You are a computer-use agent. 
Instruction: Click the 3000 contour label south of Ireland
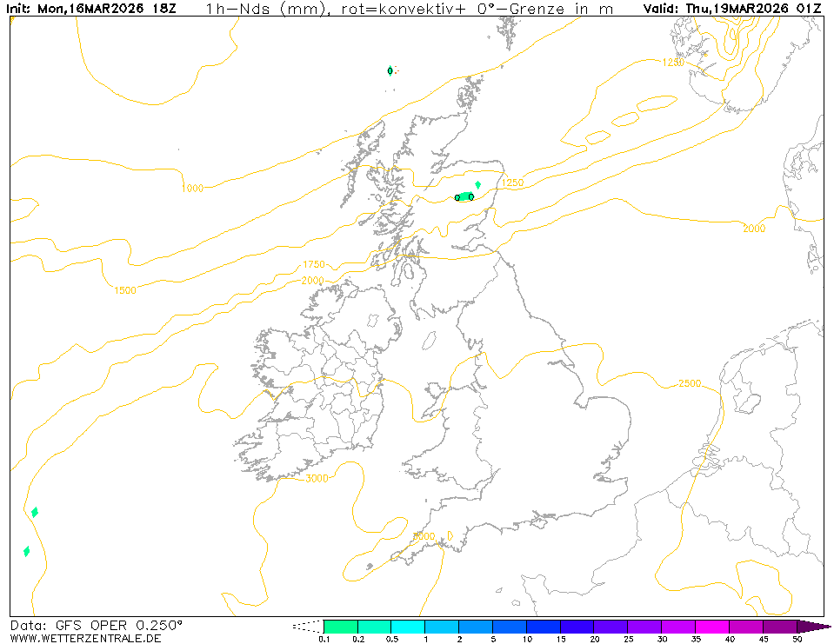pyautogui.click(x=317, y=479)
